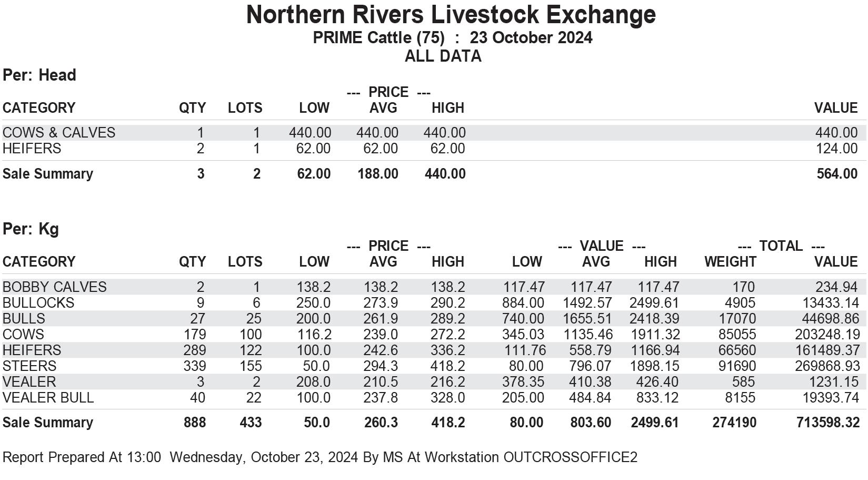Select the PRIME Cattle (75) date subtitle

pos(453,38)
